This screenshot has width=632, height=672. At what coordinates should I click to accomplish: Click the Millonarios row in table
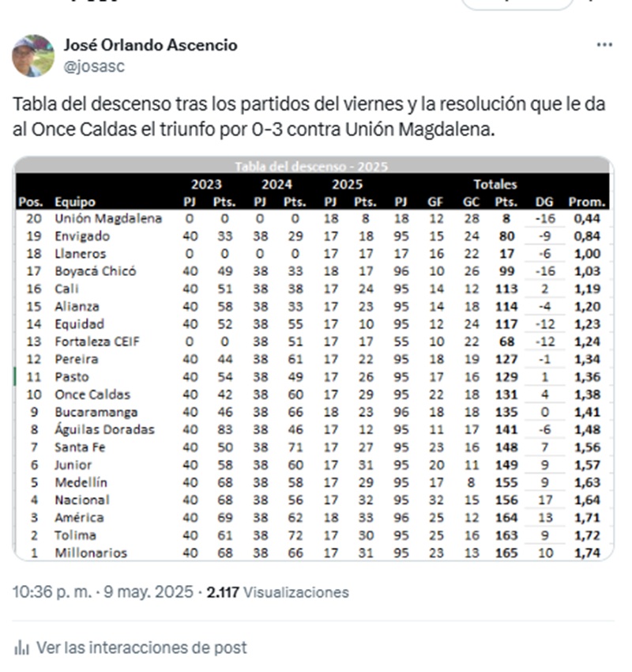click(x=313, y=553)
